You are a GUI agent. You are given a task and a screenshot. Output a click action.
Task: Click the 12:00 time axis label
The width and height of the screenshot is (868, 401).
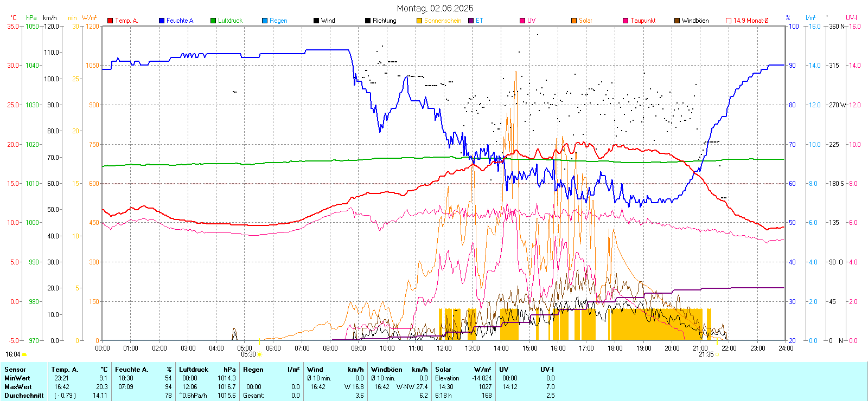[x=444, y=348]
